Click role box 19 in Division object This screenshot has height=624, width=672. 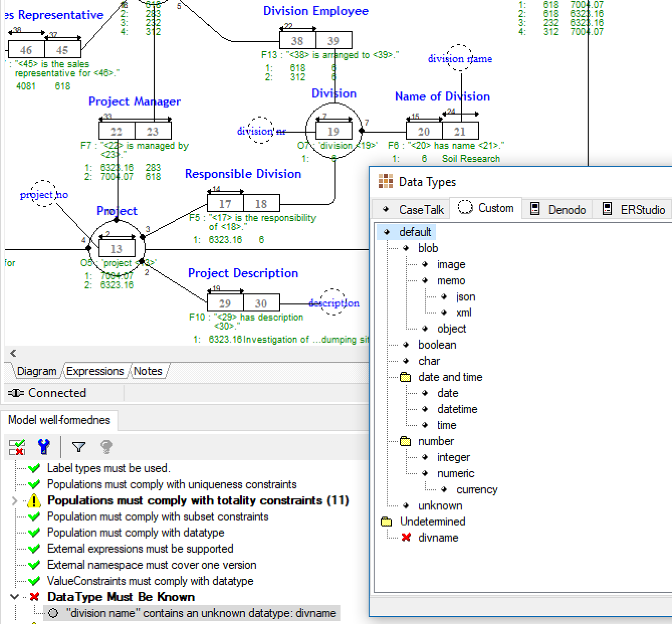point(333,132)
